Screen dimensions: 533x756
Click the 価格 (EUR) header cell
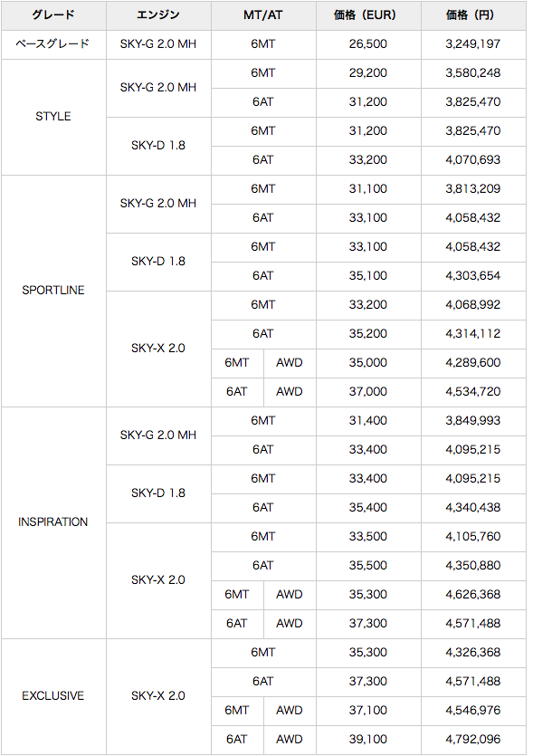click(x=368, y=15)
